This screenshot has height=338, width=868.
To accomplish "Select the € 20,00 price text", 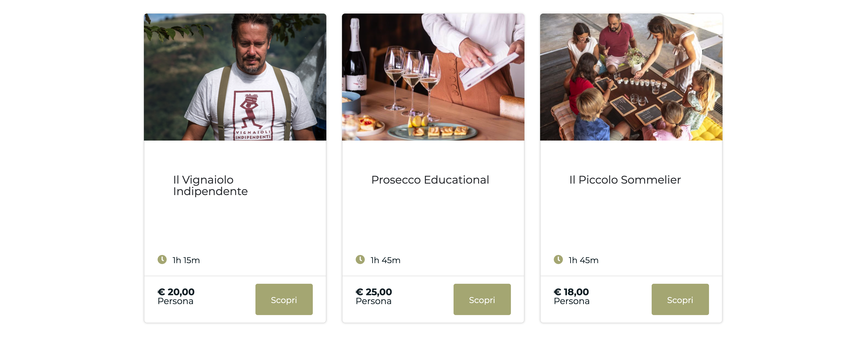I will click(x=176, y=292).
